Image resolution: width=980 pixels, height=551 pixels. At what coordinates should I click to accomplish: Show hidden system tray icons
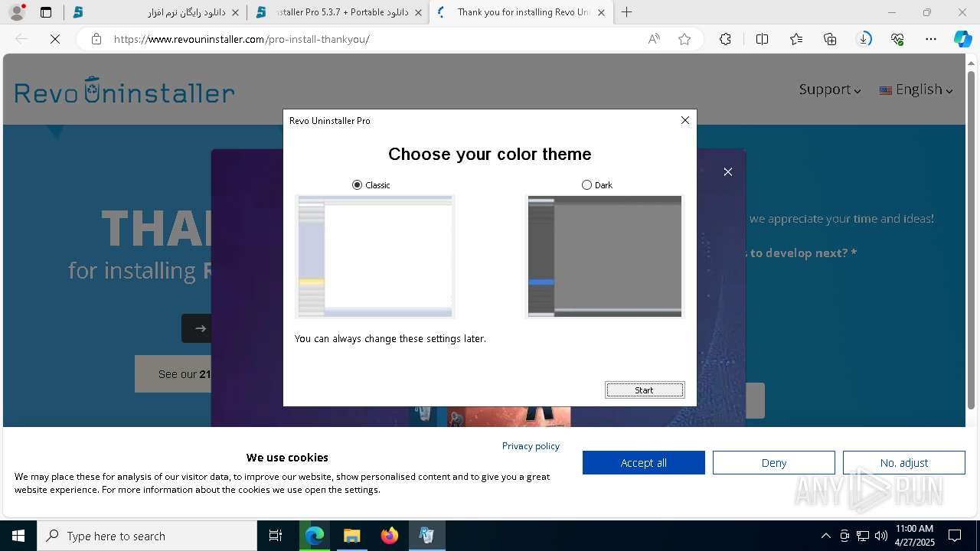pos(825,536)
